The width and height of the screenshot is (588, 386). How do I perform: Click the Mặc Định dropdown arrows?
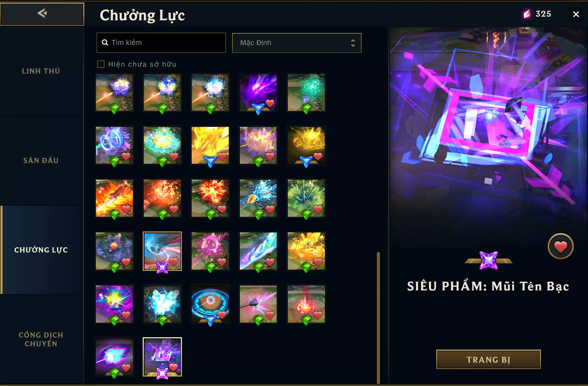pos(353,43)
